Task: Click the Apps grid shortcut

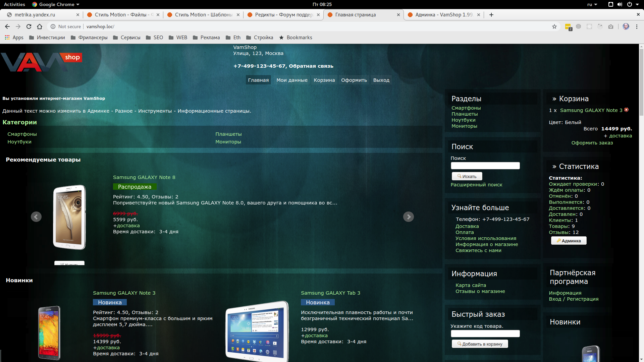Action: (14, 38)
